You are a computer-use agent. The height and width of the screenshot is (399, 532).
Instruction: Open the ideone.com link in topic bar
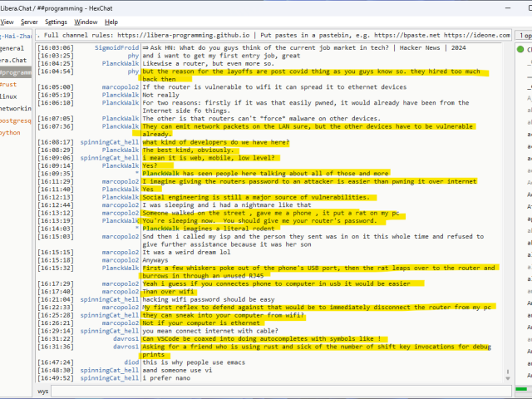pos(490,36)
